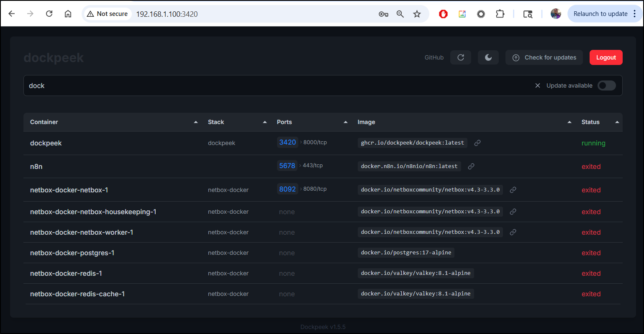Open port 3420 link
The image size is (644, 334).
(x=287, y=142)
